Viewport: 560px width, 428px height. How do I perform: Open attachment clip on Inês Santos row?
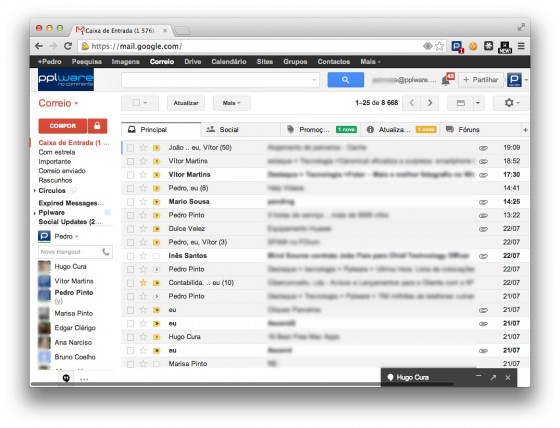(483, 256)
